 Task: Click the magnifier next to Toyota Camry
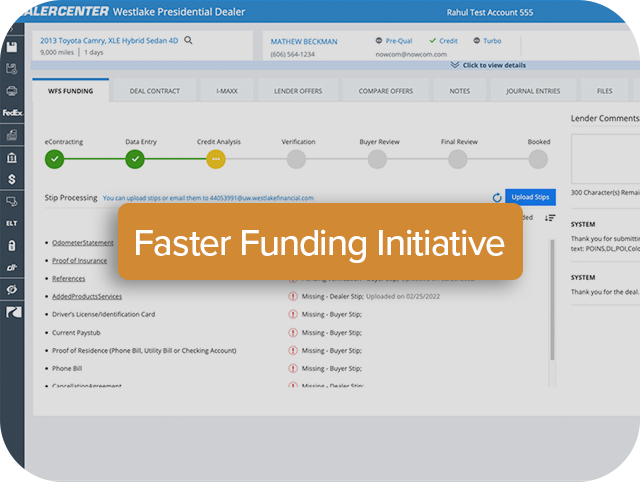[188, 40]
